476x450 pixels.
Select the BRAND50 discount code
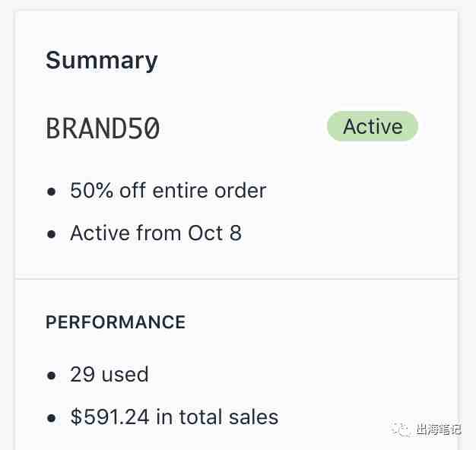click(103, 128)
